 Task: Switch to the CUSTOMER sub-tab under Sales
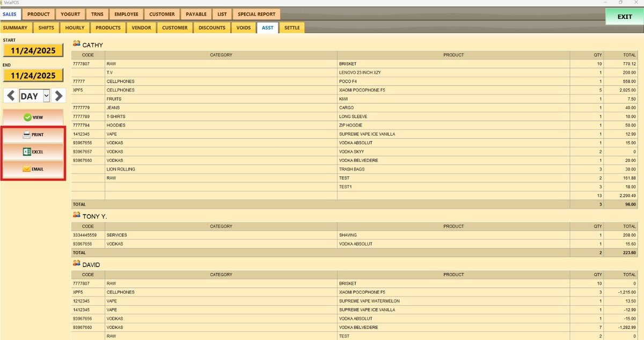pos(175,28)
